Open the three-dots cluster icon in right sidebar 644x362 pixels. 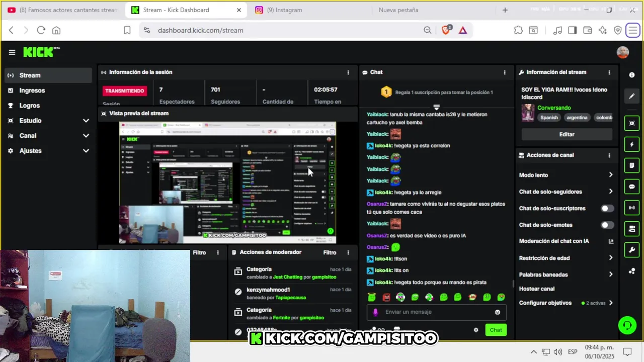[x=632, y=271]
